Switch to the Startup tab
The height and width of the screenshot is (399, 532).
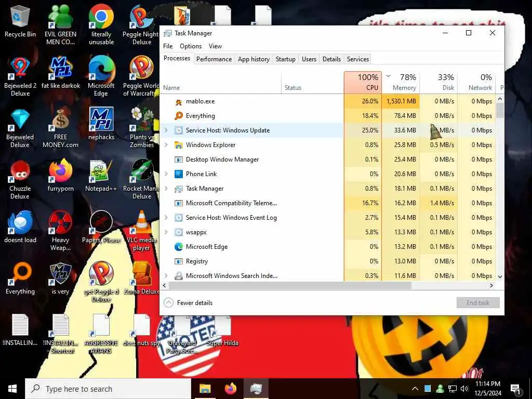pos(285,59)
